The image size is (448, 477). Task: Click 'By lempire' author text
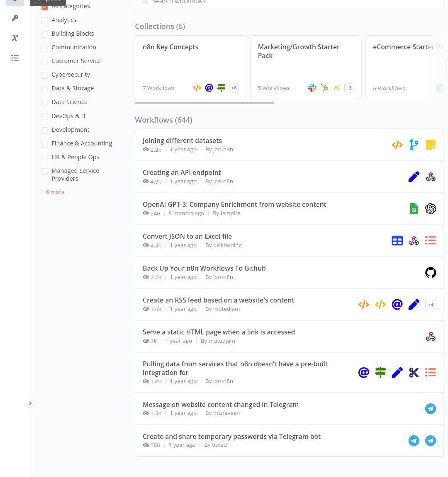tap(226, 213)
